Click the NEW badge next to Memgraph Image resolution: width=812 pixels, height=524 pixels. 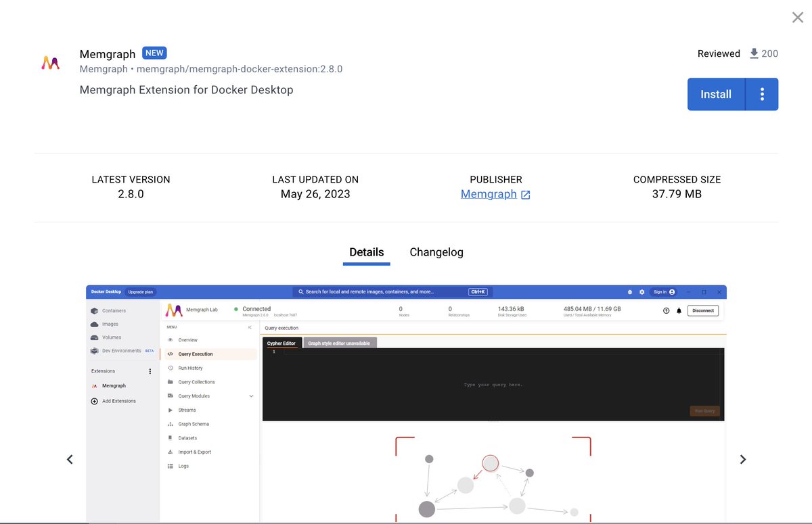(x=154, y=53)
